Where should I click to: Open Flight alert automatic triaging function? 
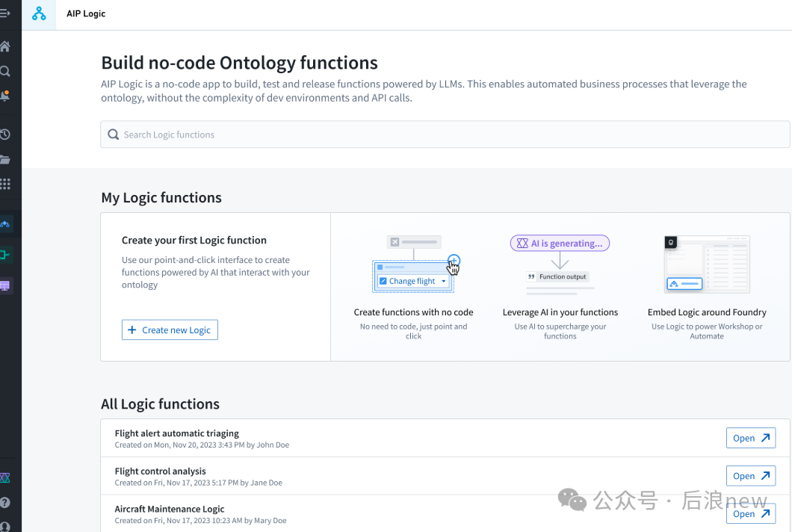pyautogui.click(x=750, y=438)
